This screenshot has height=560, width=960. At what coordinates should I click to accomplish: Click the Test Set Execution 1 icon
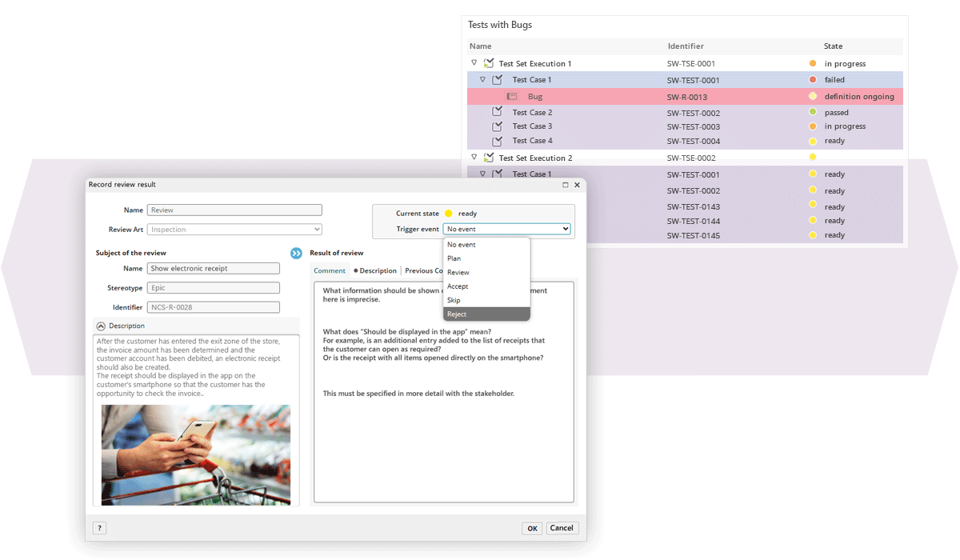pyautogui.click(x=489, y=63)
